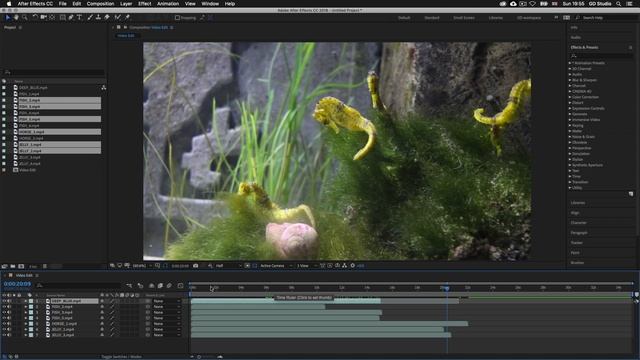
Task: Select the Brush tool
Action: (x=90, y=18)
